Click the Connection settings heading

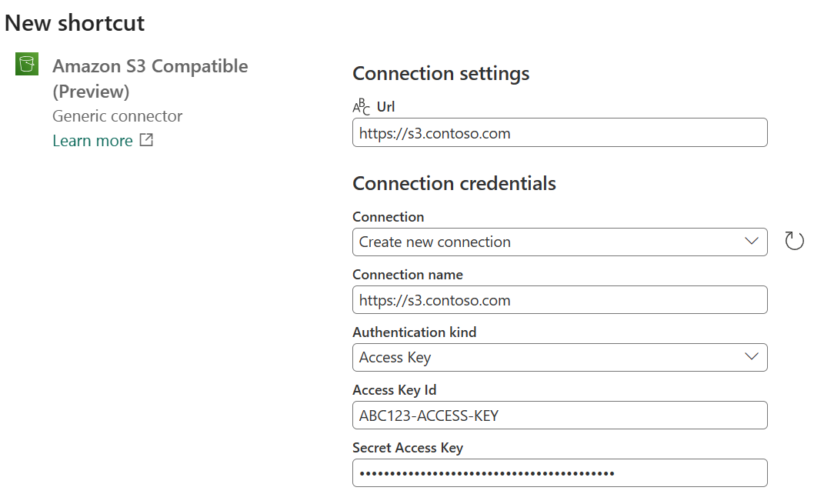(x=441, y=74)
